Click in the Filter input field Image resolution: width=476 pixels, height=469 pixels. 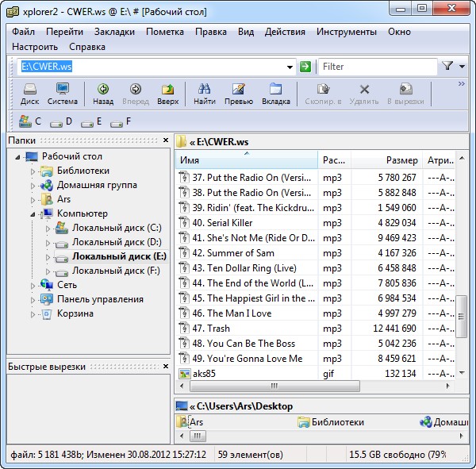(378, 67)
